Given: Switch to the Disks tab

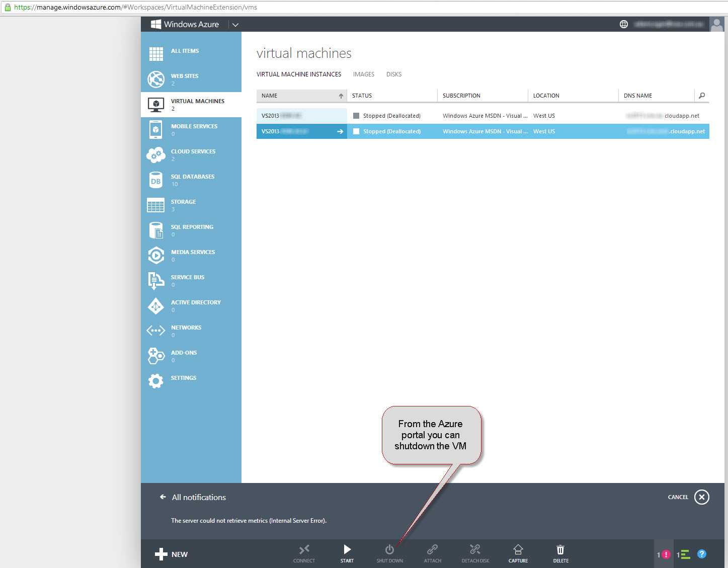Looking at the screenshot, I should coord(393,74).
